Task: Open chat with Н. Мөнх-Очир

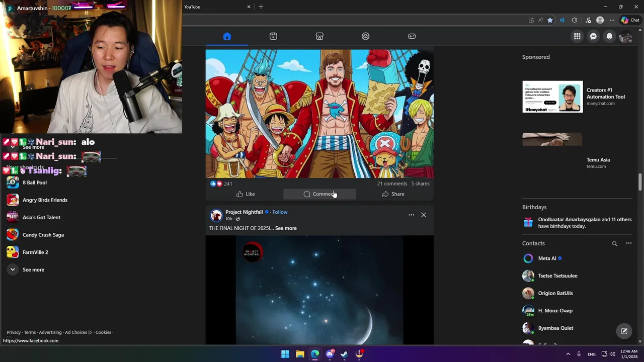Action: [577, 311]
